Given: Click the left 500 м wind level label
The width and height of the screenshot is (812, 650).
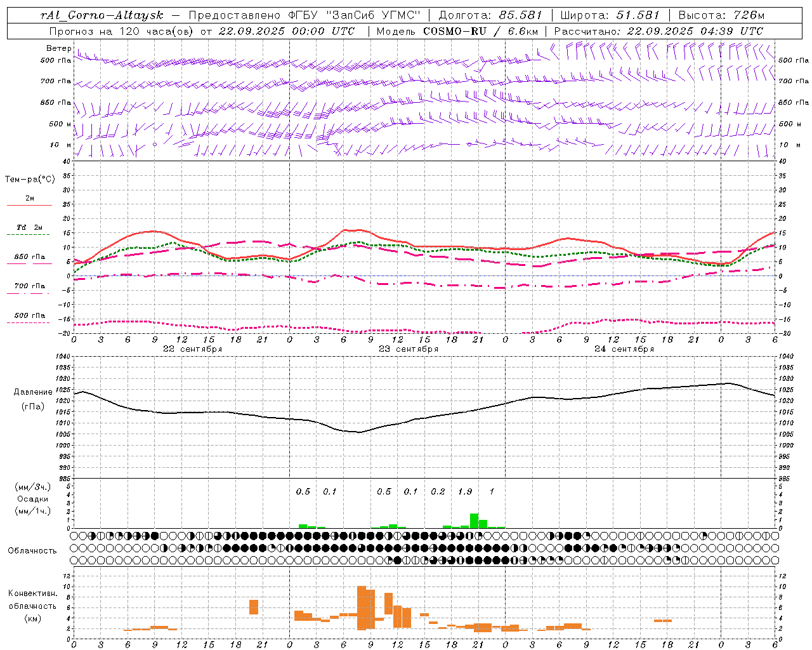Looking at the screenshot, I should coord(60,124).
